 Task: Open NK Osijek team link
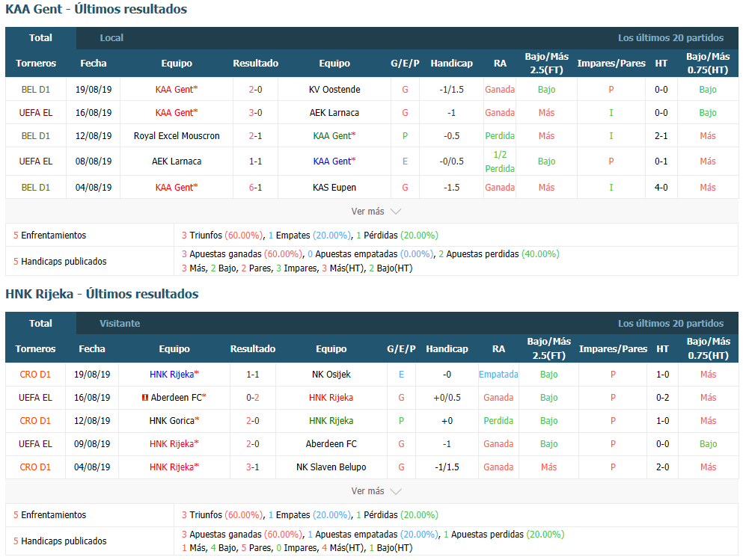point(331,374)
